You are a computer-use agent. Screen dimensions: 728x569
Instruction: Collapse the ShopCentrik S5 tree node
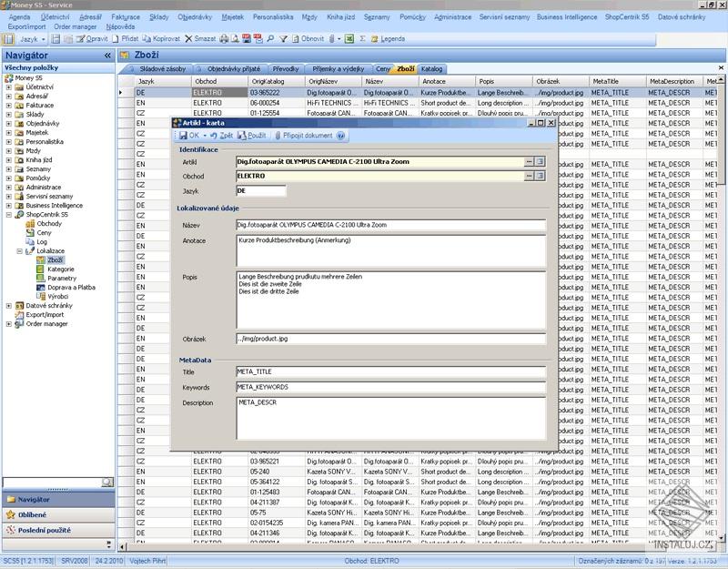coord(8,215)
